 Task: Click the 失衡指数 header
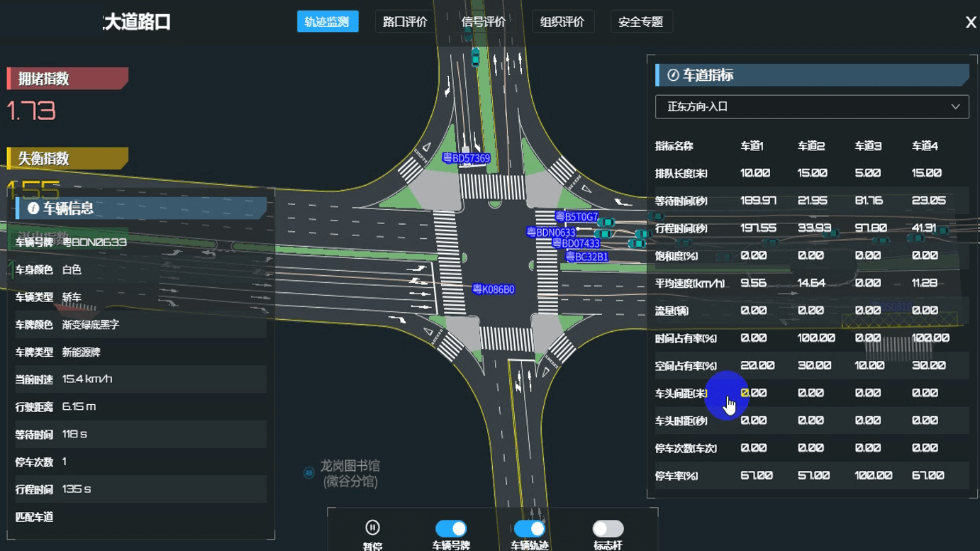pos(67,158)
